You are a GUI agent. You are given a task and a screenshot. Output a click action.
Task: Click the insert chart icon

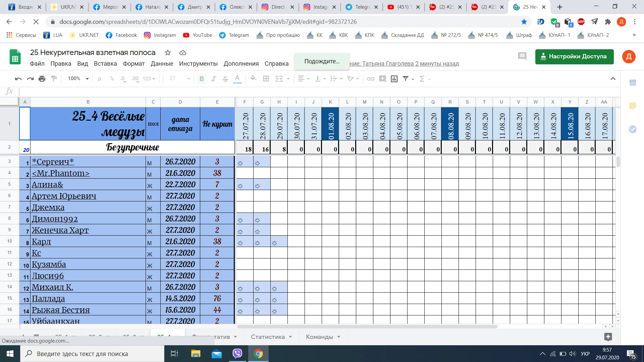click(x=394, y=79)
